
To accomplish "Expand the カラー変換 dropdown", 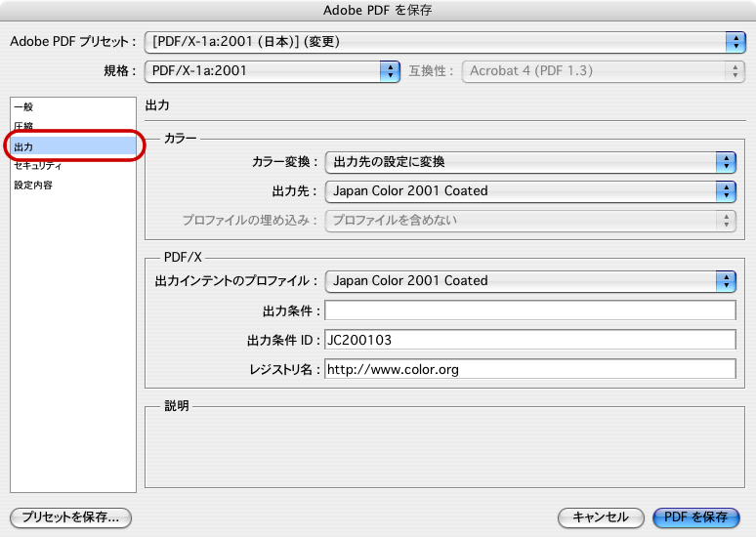I will pyautogui.click(x=529, y=161).
